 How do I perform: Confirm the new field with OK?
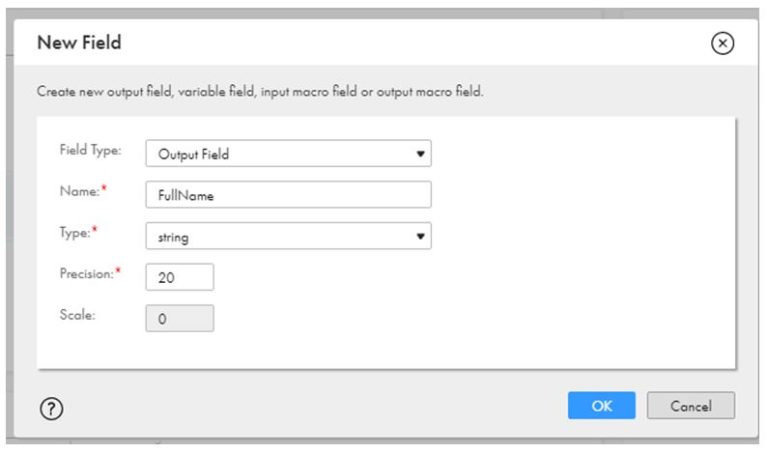601,406
